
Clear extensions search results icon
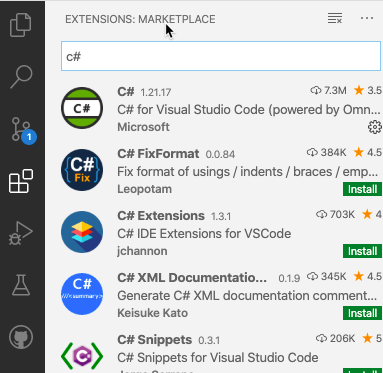[x=335, y=18]
